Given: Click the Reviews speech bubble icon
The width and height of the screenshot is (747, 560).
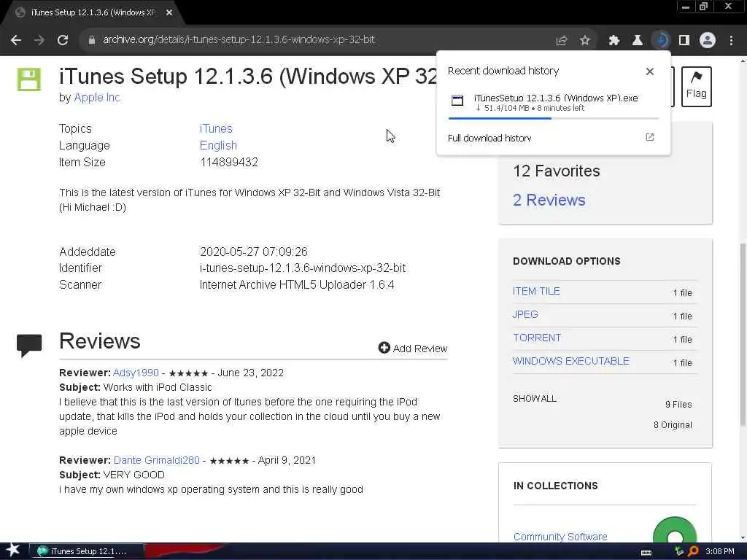Looking at the screenshot, I should pos(29,346).
